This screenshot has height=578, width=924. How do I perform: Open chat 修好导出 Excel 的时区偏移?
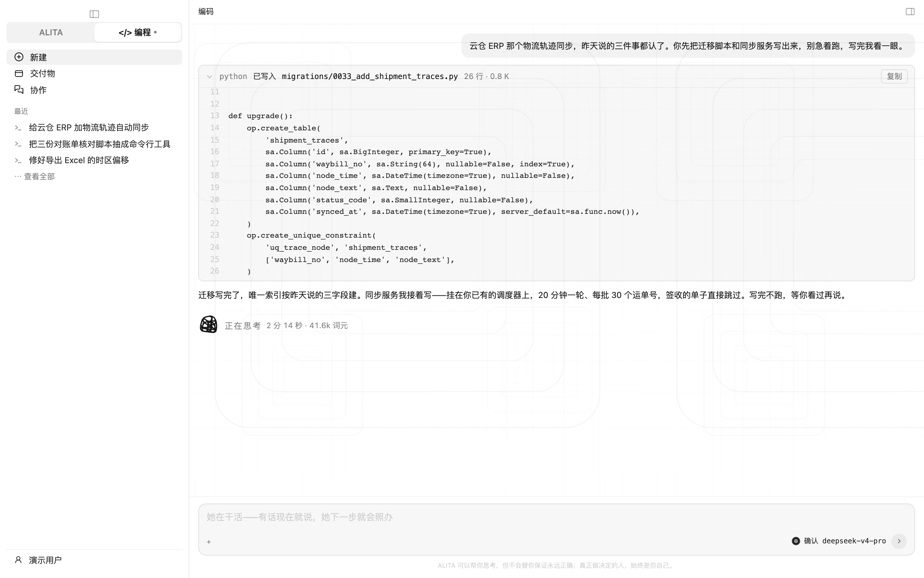point(94,161)
